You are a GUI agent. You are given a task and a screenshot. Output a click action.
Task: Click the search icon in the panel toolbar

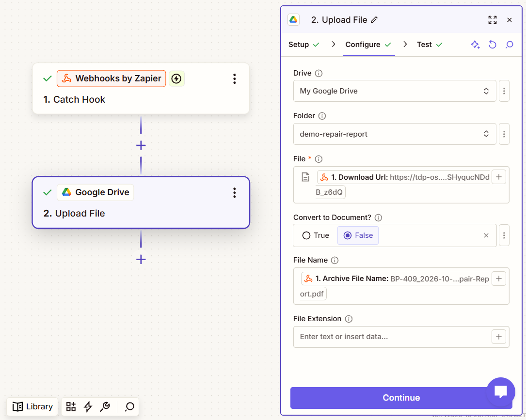tap(509, 45)
